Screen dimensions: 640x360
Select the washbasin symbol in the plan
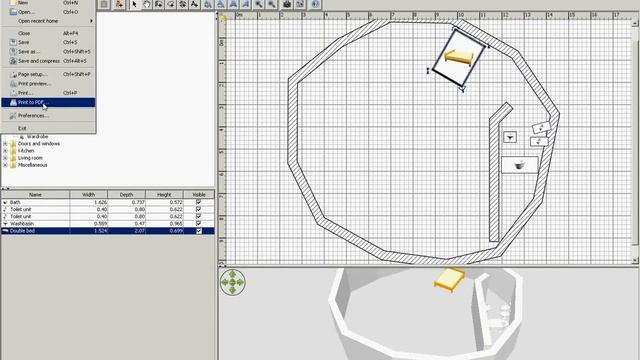[x=510, y=137]
